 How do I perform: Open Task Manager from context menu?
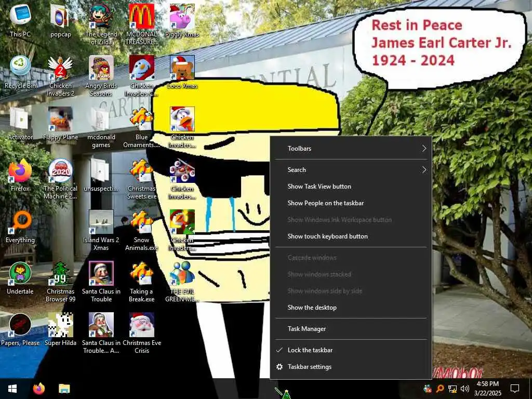[351, 329]
